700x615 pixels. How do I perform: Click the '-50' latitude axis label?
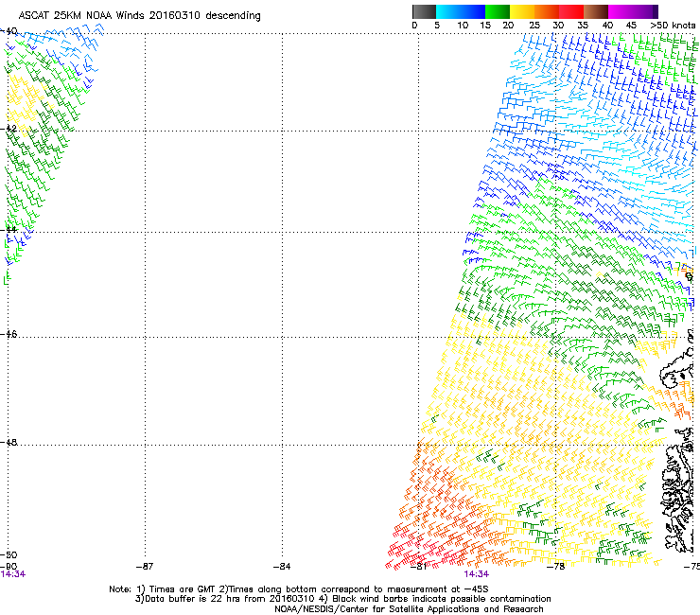pyautogui.click(x=9, y=554)
